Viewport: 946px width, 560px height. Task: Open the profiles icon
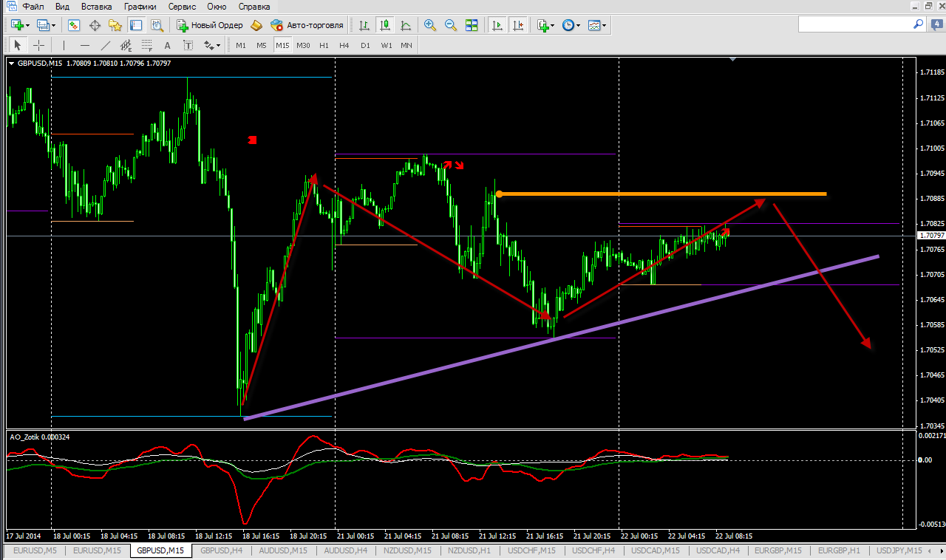click(42, 25)
